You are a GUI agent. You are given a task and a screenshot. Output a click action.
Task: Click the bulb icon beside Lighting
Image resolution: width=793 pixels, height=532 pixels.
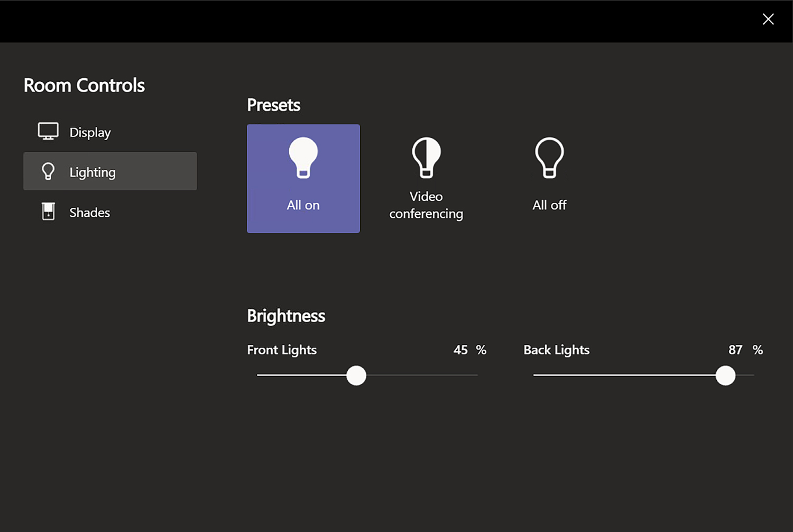click(48, 171)
